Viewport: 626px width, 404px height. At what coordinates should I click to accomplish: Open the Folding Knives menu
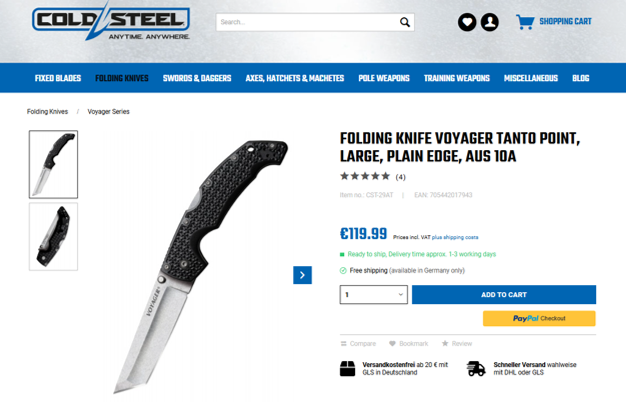pyautogui.click(x=122, y=78)
